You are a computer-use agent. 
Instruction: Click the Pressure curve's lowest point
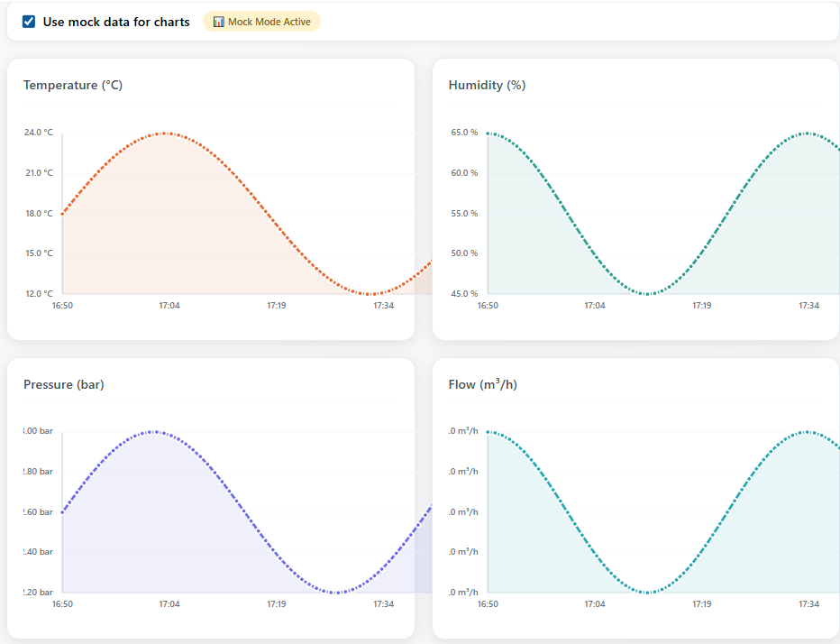click(x=334, y=593)
